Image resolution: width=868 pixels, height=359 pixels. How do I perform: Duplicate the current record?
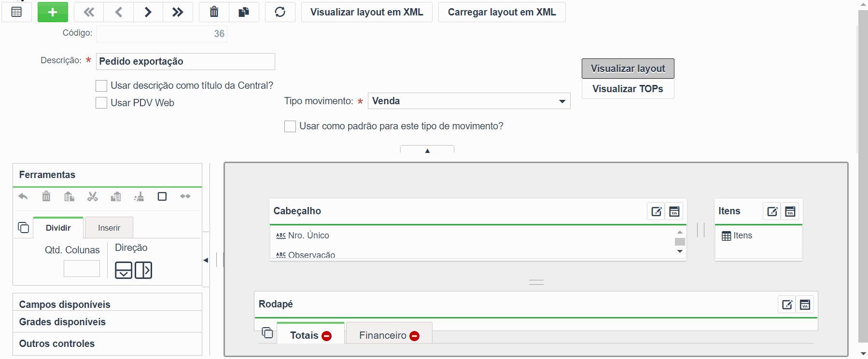tap(244, 12)
